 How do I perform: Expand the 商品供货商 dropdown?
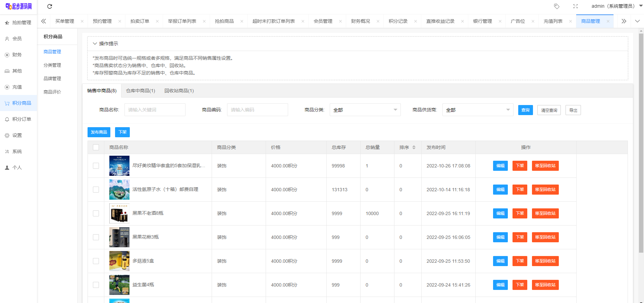click(x=478, y=110)
